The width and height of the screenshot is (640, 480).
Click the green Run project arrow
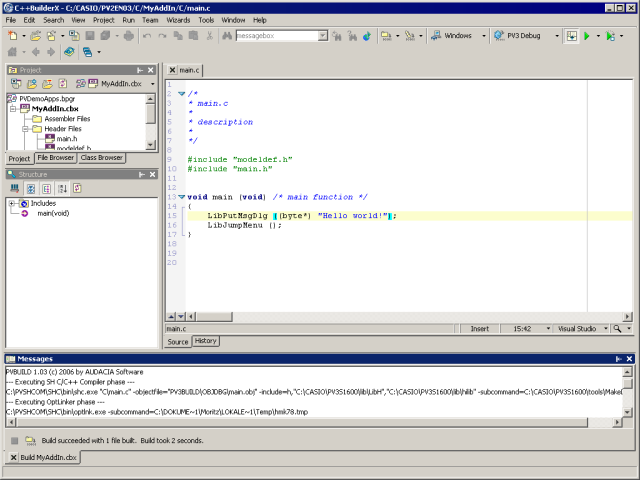point(587,36)
